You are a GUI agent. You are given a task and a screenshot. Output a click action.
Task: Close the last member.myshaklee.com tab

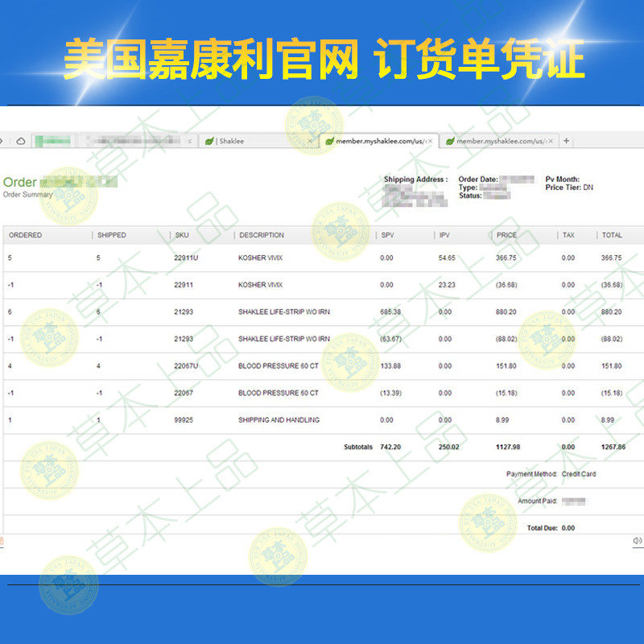coord(551,141)
